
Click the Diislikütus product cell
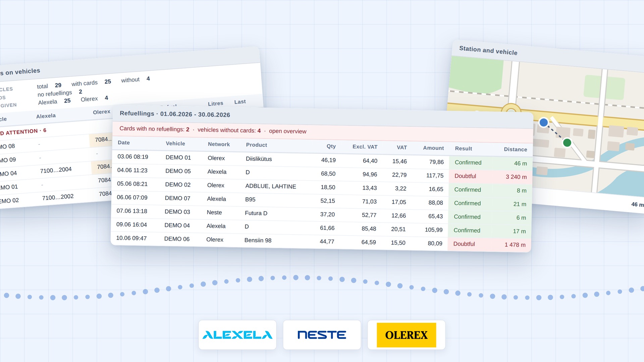[x=259, y=159]
